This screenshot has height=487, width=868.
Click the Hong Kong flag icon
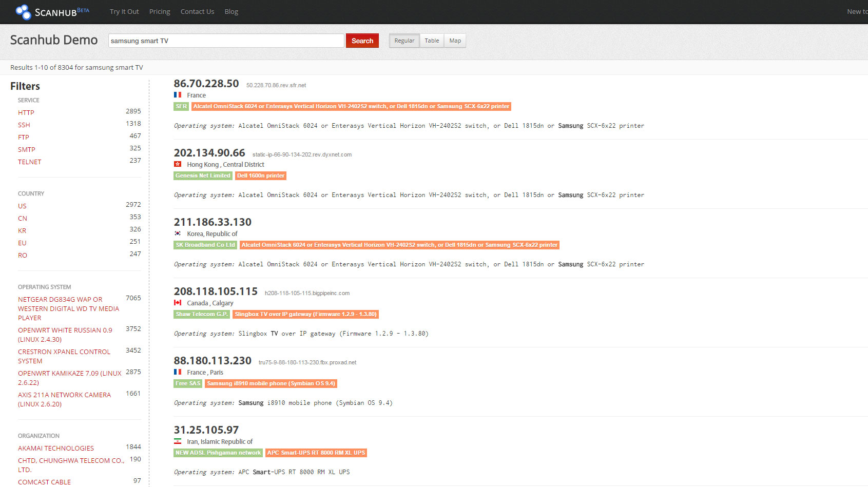[x=178, y=164]
